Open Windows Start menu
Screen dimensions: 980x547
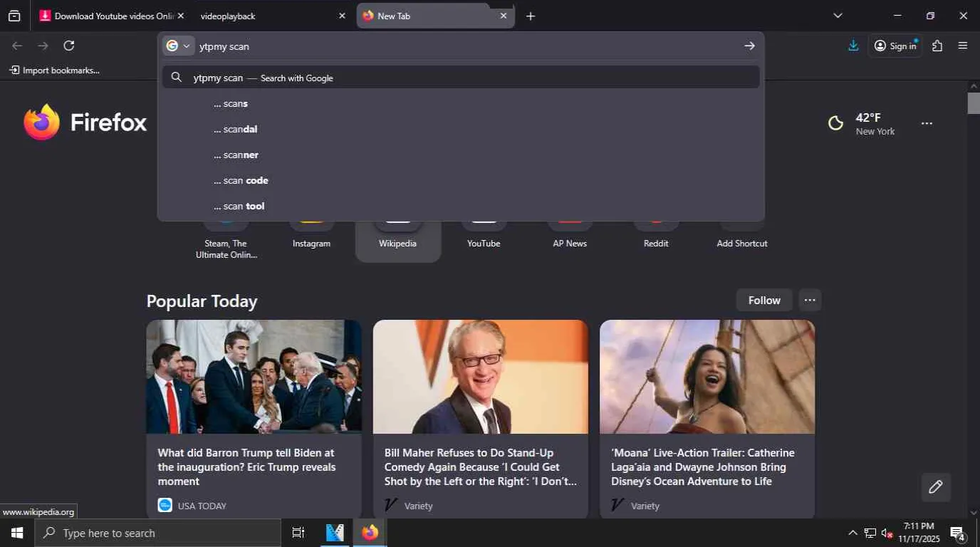(17, 533)
